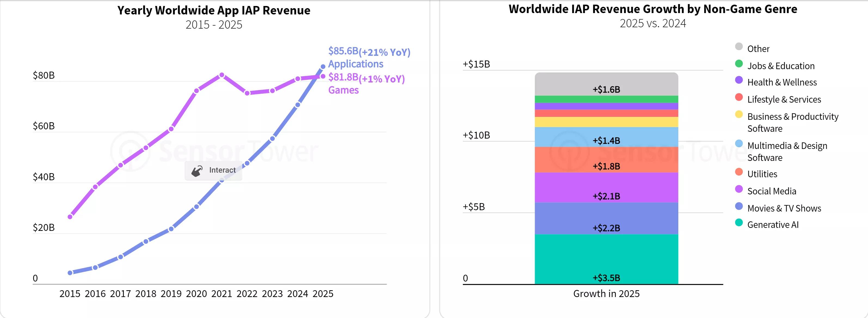Toggle Jobs & Education green legend dot
868x318 pixels.
739,64
